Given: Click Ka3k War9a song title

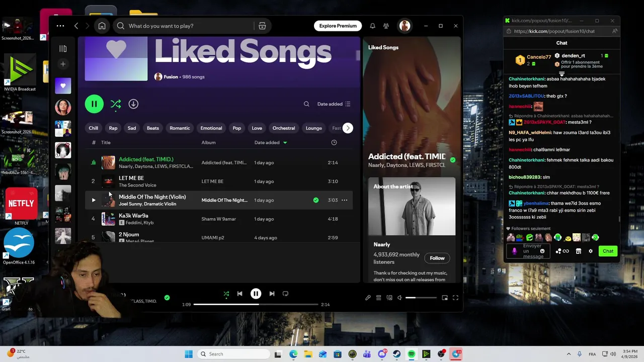Looking at the screenshot, I should pos(133,216).
